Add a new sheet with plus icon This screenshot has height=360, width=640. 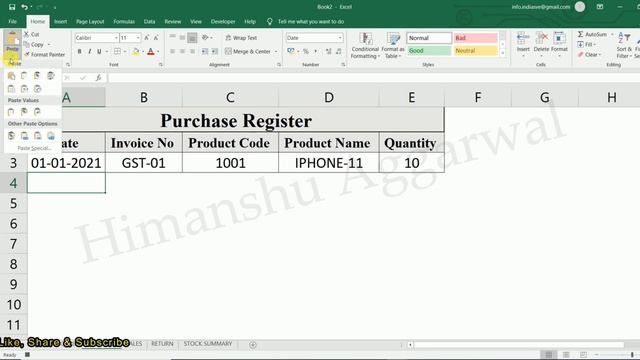coord(253,344)
